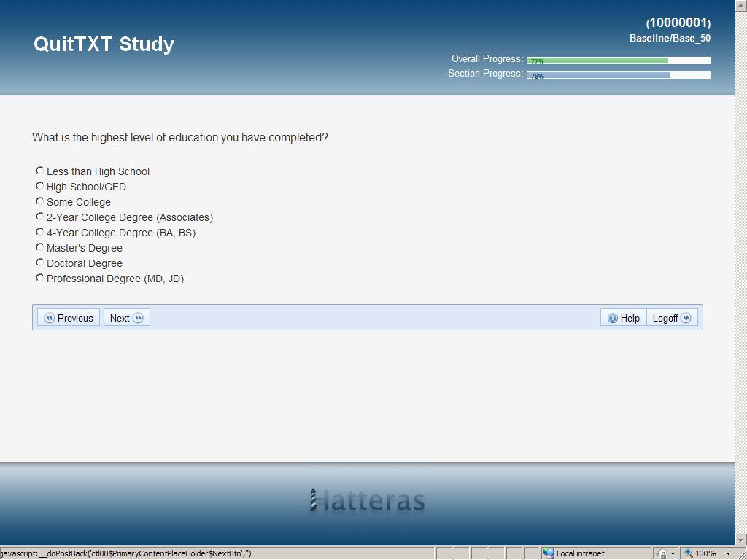
Task: Click the page scrollbar down arrow
Action: [x=741, y=540]
